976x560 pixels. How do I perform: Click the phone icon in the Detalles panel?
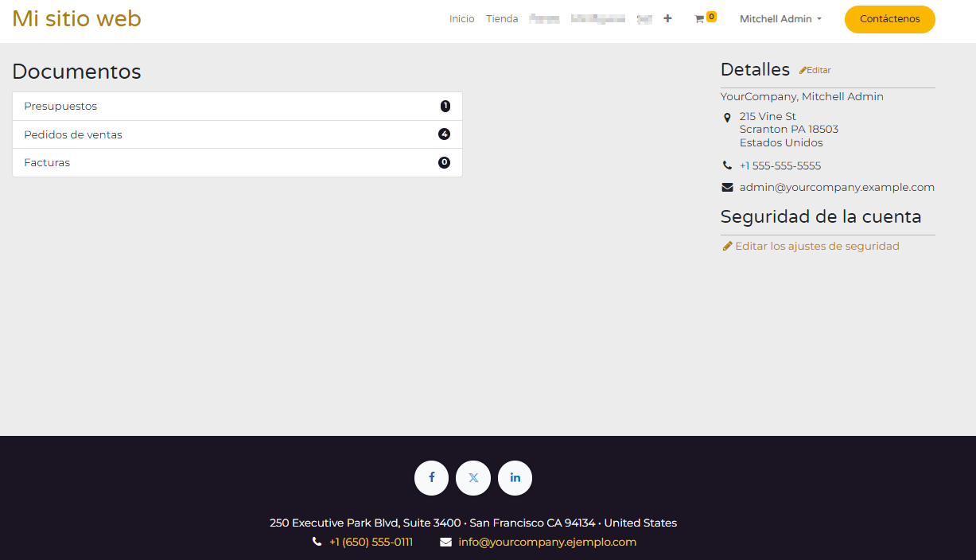pyautogui.click(x=727, y=165)
